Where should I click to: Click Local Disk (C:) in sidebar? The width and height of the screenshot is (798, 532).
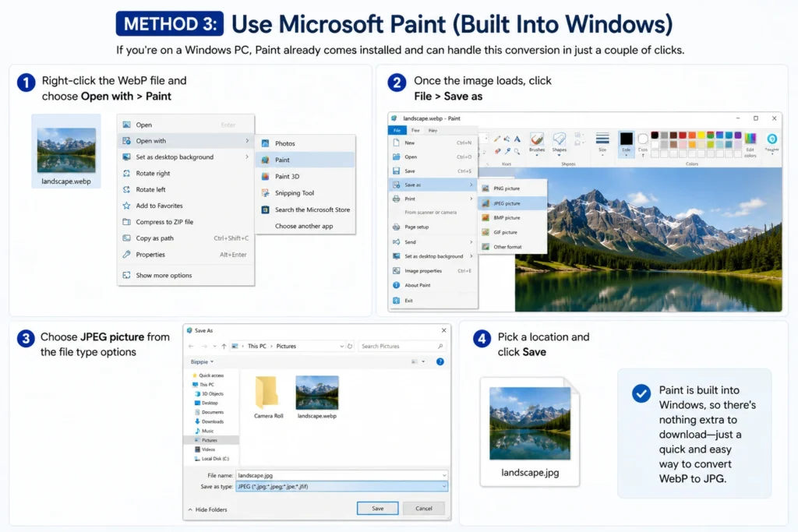pos(212,459)
